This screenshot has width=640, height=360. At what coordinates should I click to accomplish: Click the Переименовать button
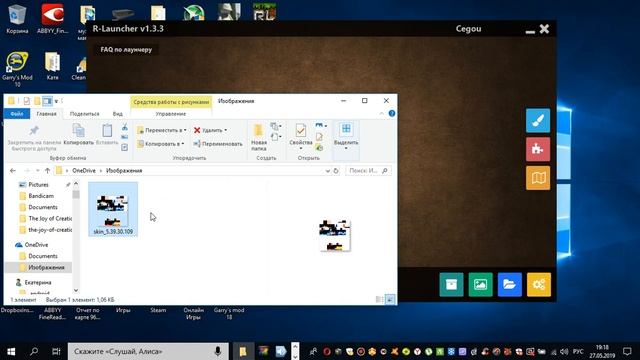(218, 144)
